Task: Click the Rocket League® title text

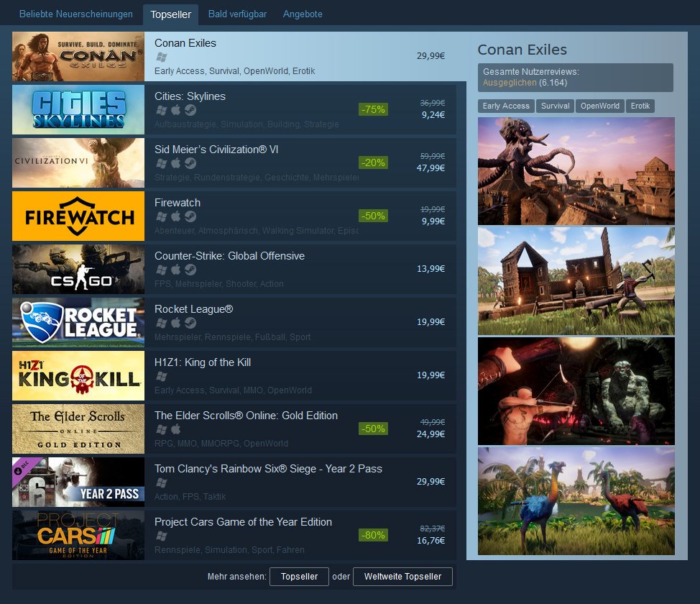Action: 194,308
